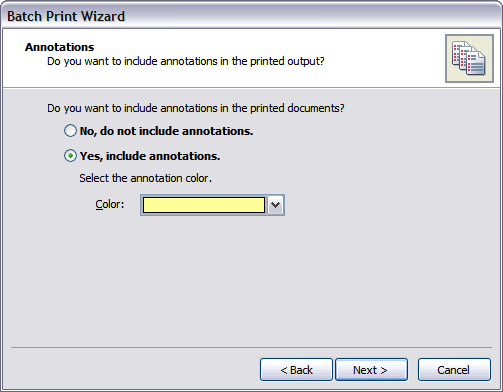Click the yellow annotation color swatch
The width and height of the screenshot is (503, 392).
click(204, 205)
